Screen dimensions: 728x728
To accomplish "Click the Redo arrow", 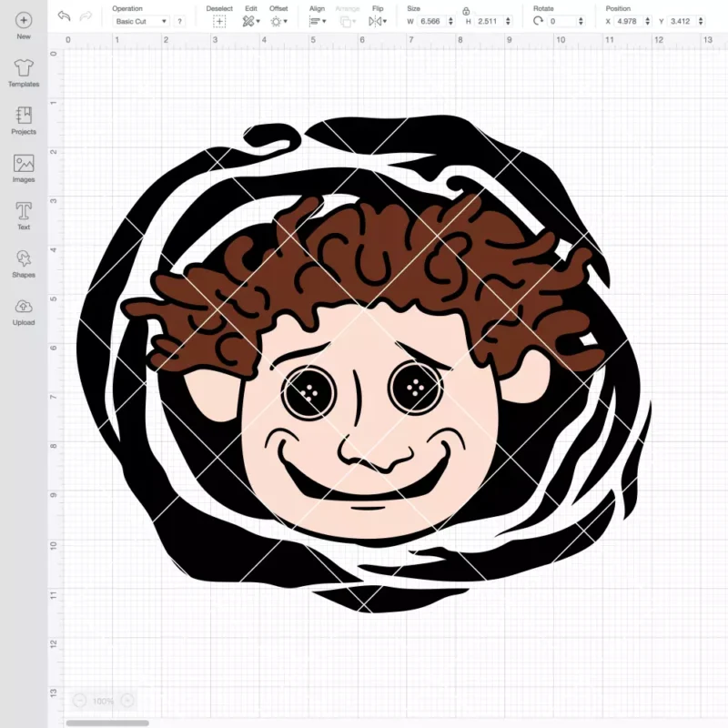I will (86, 16).
